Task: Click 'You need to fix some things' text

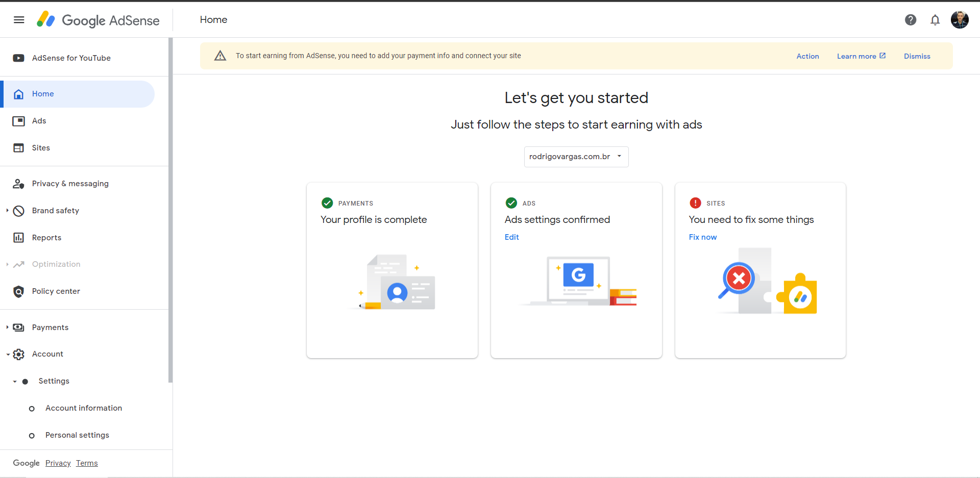Action: coord(751,219)
